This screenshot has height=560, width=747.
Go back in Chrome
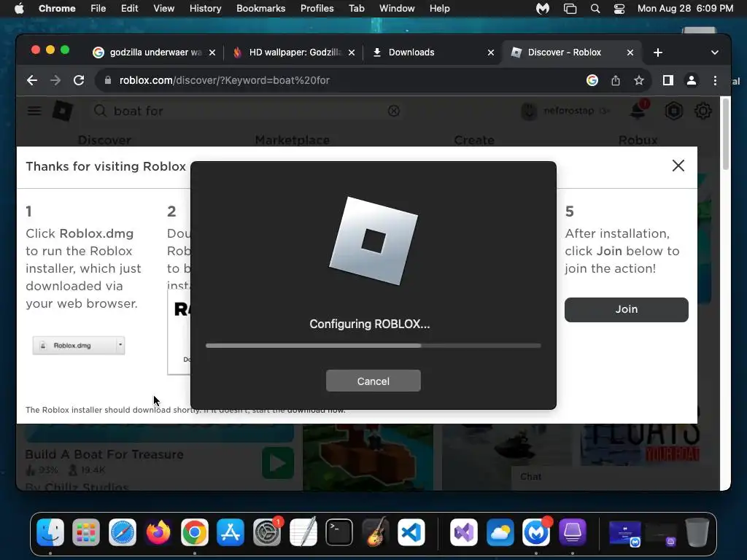tap(32, 80)
